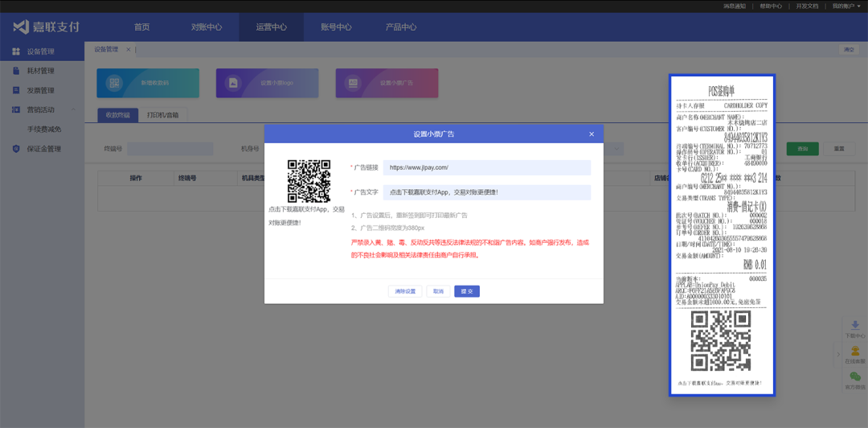This screenshot has height=428, width=868.
Task: Open 账号中心 navigation item
Action: pos(336,27)
